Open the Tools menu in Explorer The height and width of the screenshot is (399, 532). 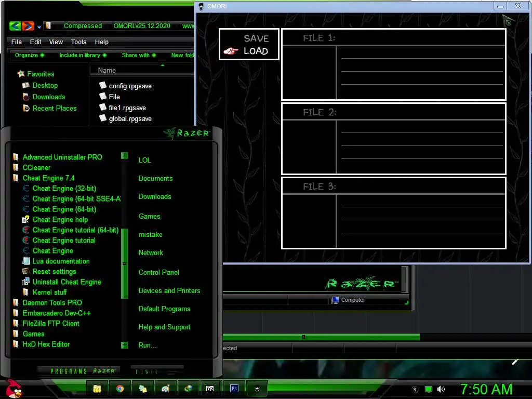click(79, 42)
